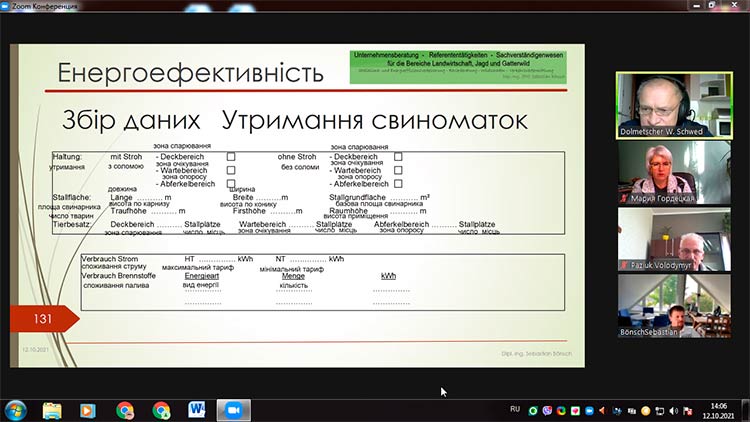This screenshot has height=422, width=750.
Task: Click the slide heading Енергоефективність
Action: coord(190,73)
